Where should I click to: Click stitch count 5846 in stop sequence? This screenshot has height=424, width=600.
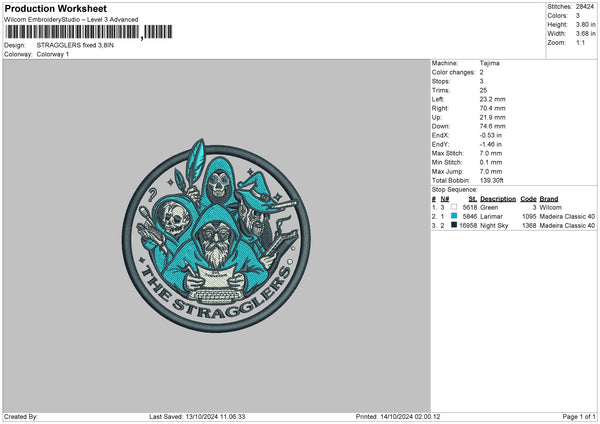coord(470,217)
